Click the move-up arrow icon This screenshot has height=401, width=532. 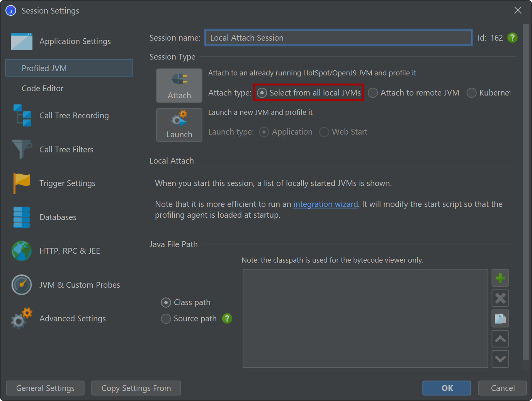click(x=500, y=339)
